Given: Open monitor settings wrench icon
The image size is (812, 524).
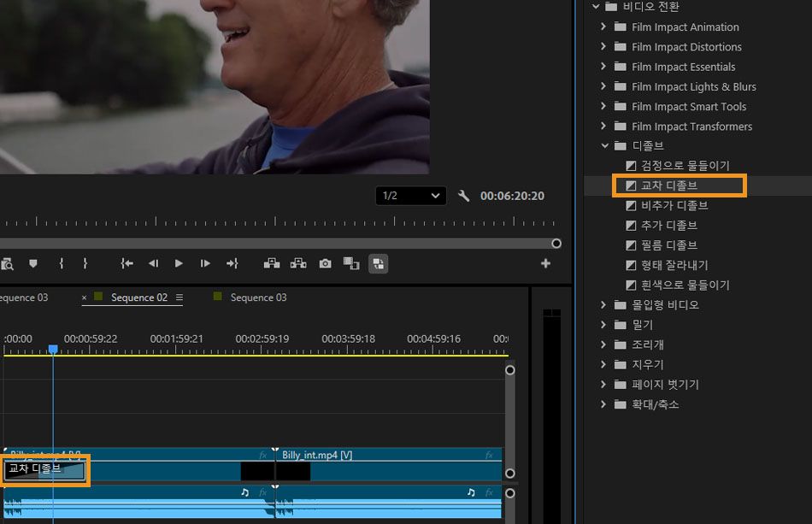Looking at the screenshot, I should 464,196.
